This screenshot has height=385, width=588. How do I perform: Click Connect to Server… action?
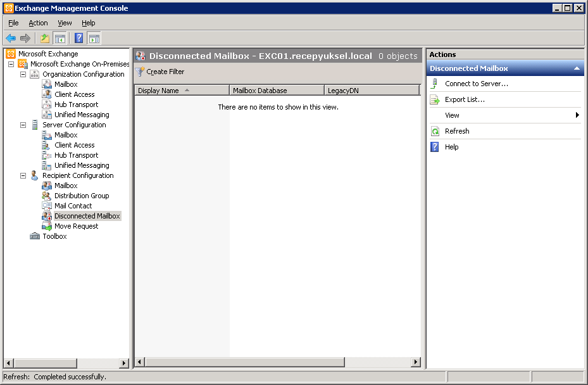(x=476, y=84)
